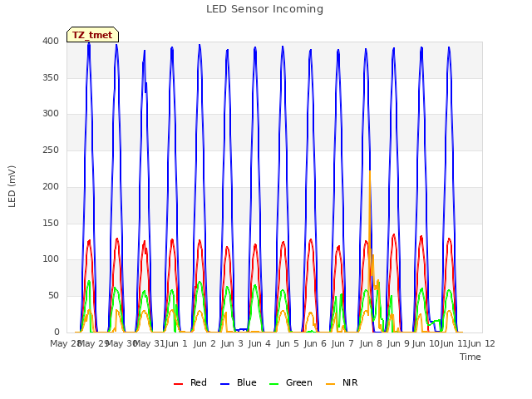The height and width of the screenshot is (399, 532).
Task: Click the Jun 7 x-axis date label
Action: pyautogui.click(x=342, y=343)
